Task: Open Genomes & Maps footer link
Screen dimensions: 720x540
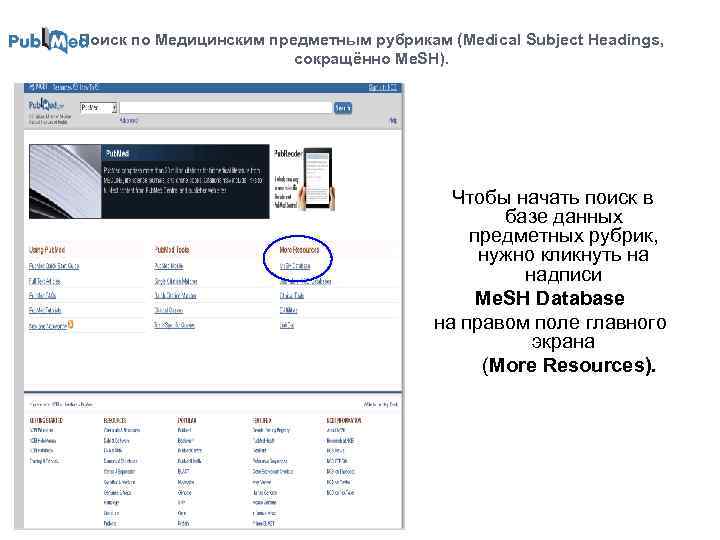Action: (118, 492)
